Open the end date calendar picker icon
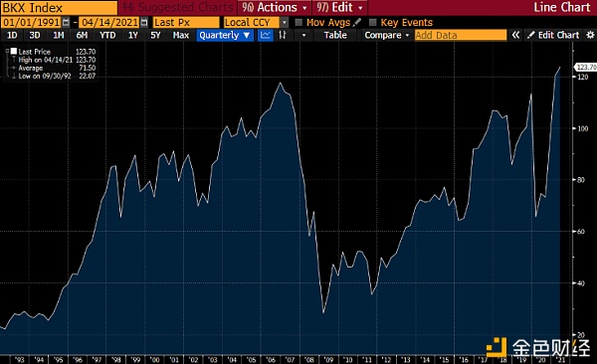The image size is (597, 364). pyautogui.click(x=144, y=23)
